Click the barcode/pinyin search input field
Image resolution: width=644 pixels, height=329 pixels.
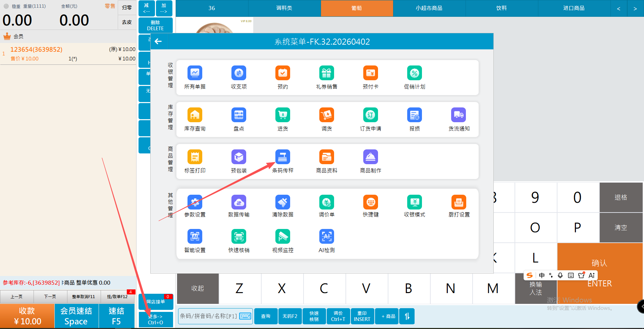pos(208,316)
